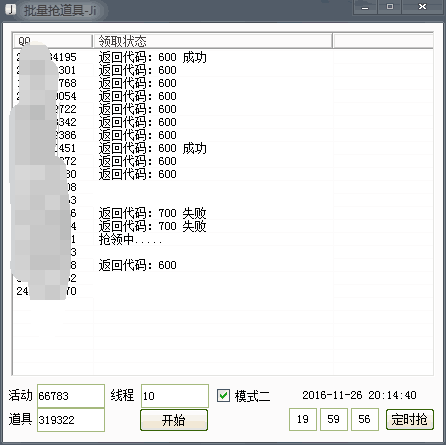Click the 开始 button

pos(174,420)
